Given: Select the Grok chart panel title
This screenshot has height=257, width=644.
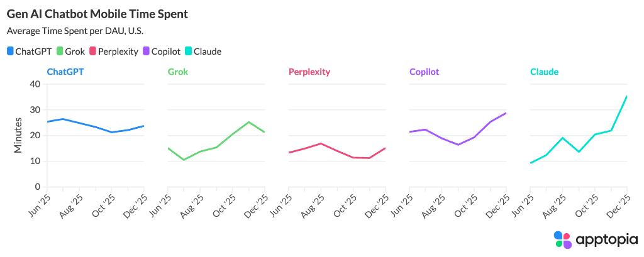Looking at the screenshot, I should point(178,72).
